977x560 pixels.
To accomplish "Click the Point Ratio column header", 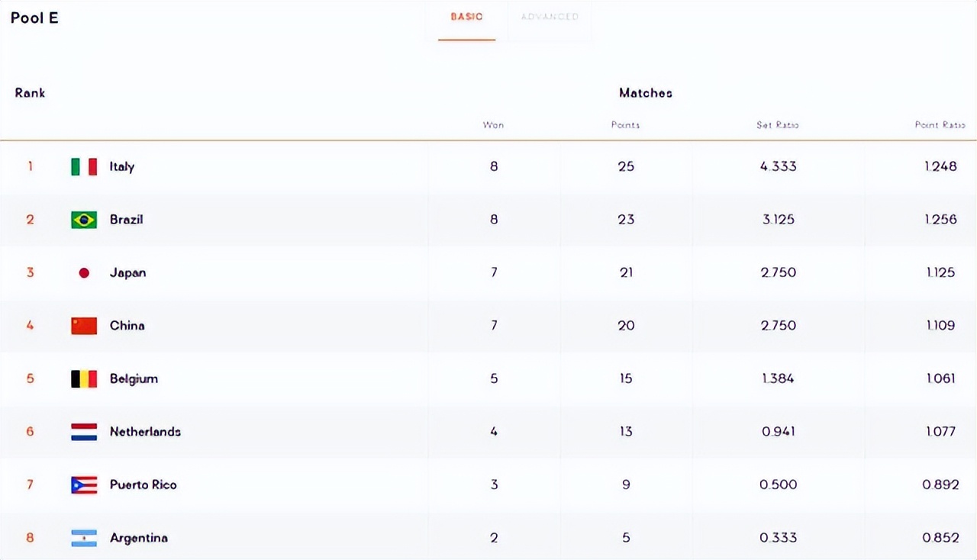I will tap(940, 125).
